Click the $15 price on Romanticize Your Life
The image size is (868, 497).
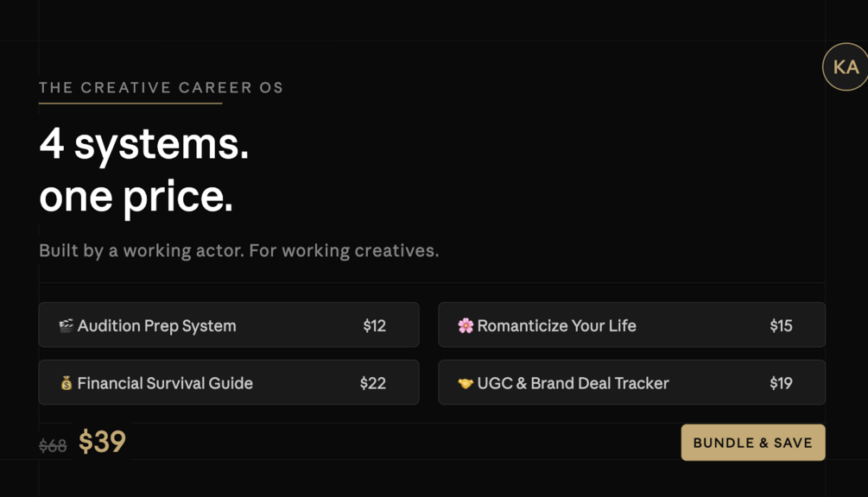point(781,325)
